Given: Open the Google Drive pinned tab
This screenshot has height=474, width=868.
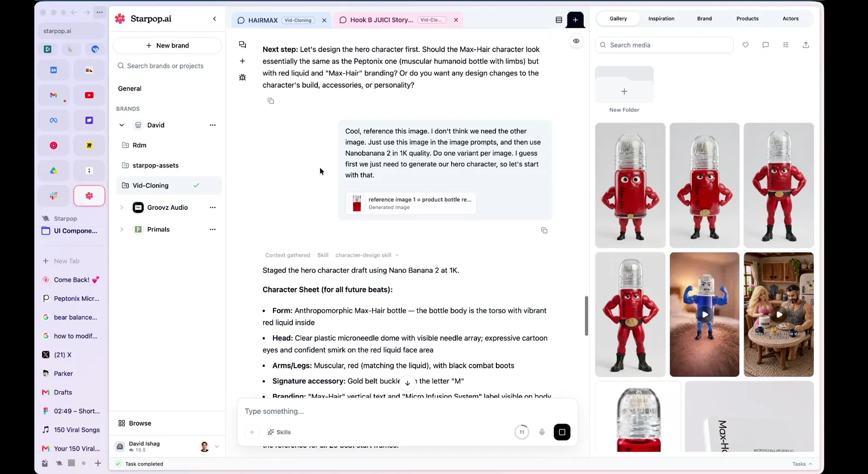Looking at the screenshot, I should [54, 171].
